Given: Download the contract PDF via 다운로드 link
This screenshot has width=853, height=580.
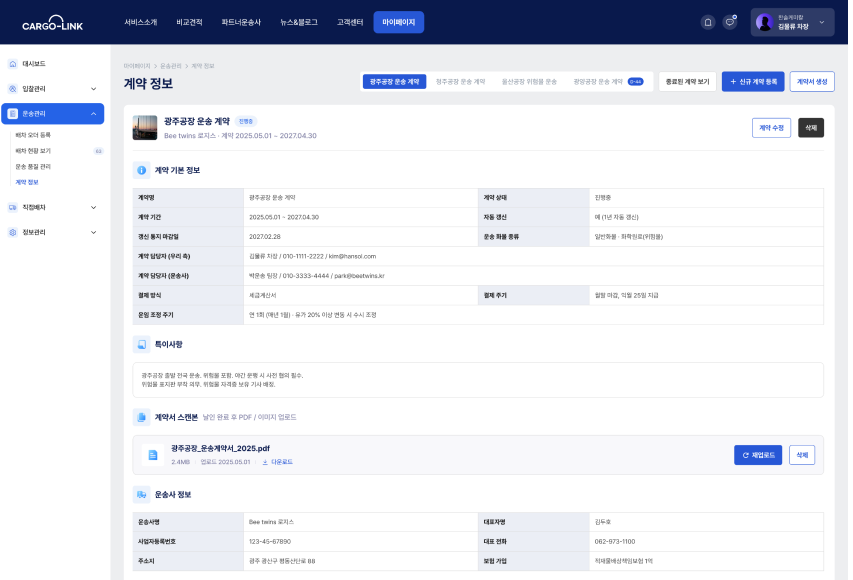Looking at the screenshot, I should point(282,462).
